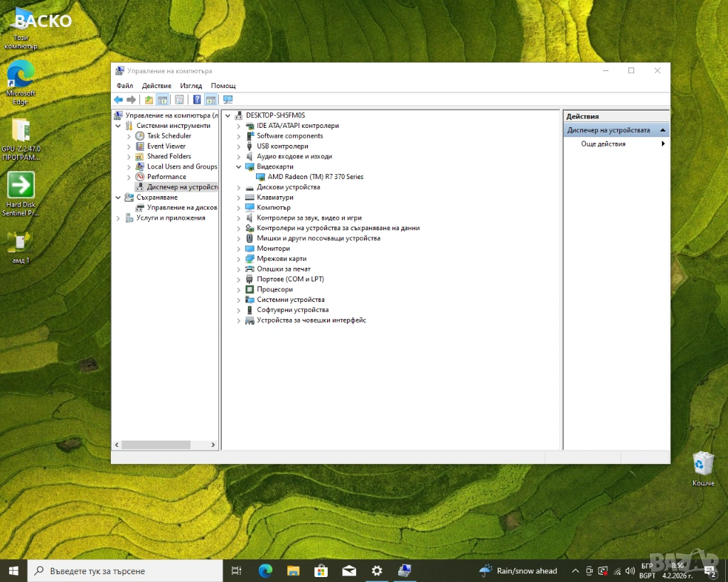Select AMD Radeon (TM) R7 370 Series
The height and width of the screenshot is (582, 728).
pos(315,177)
